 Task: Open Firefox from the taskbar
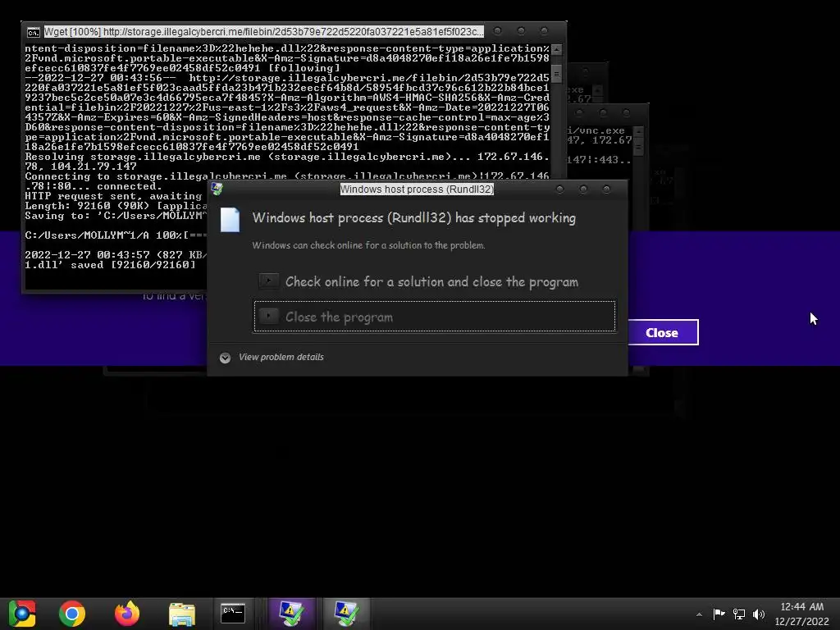point(127,614)
